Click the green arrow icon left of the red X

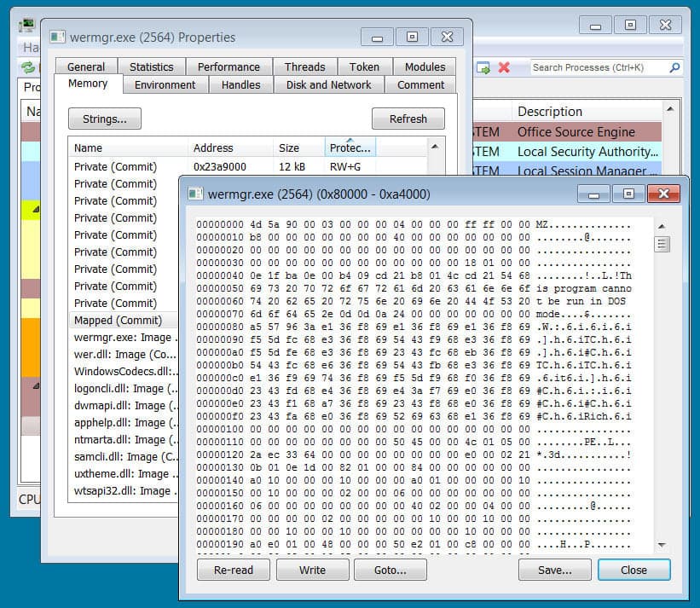click(482, 67)
